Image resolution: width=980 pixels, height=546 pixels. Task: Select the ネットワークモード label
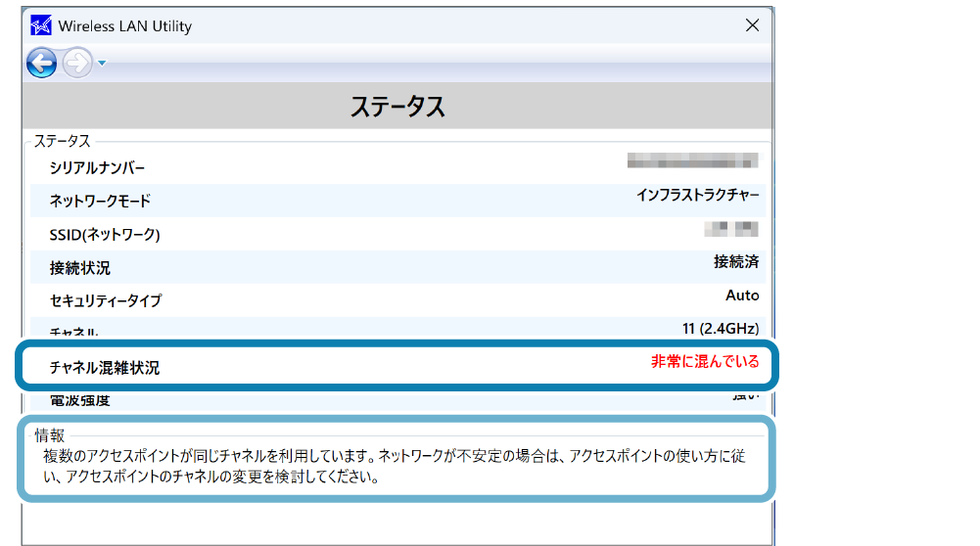[x=100, y=201]
